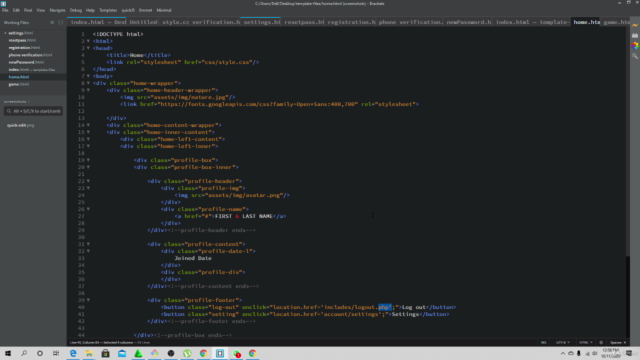
Task: Open Task View on taskbar
Action: (56, 353)
